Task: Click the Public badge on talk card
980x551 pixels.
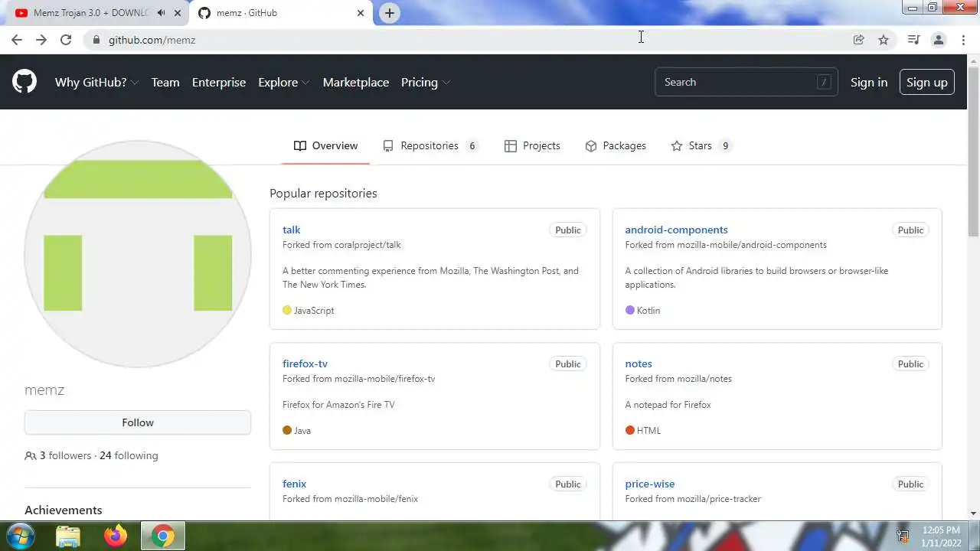Action: (568, 230)
